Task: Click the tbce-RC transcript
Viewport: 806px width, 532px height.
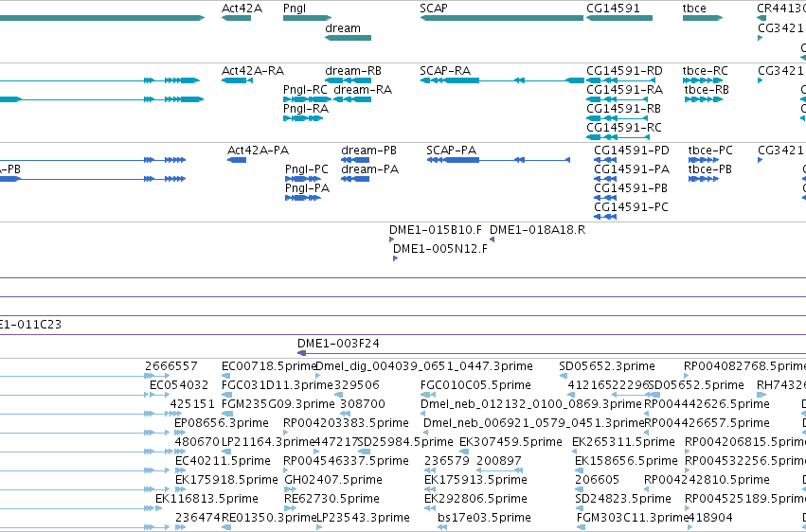Action: pos(703,80)
